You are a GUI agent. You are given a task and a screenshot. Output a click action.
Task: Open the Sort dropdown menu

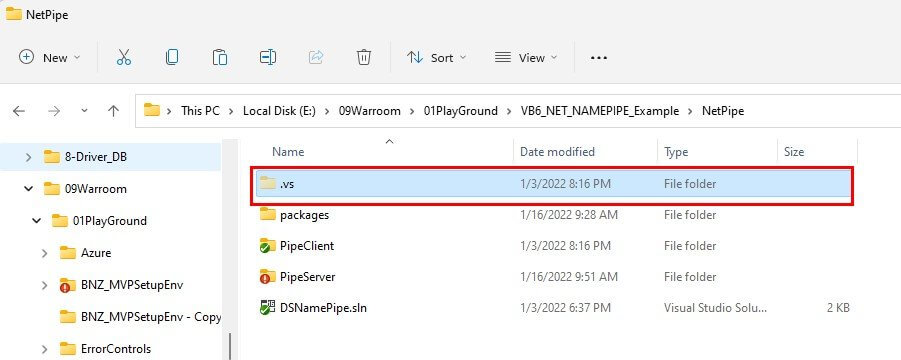point(437,57)
